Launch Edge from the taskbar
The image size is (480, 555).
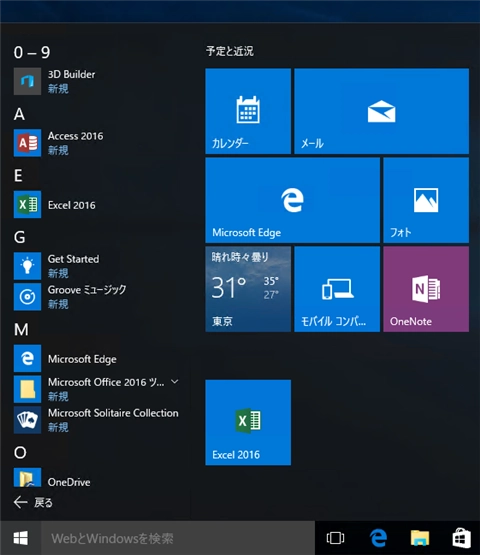coord(378,538)
